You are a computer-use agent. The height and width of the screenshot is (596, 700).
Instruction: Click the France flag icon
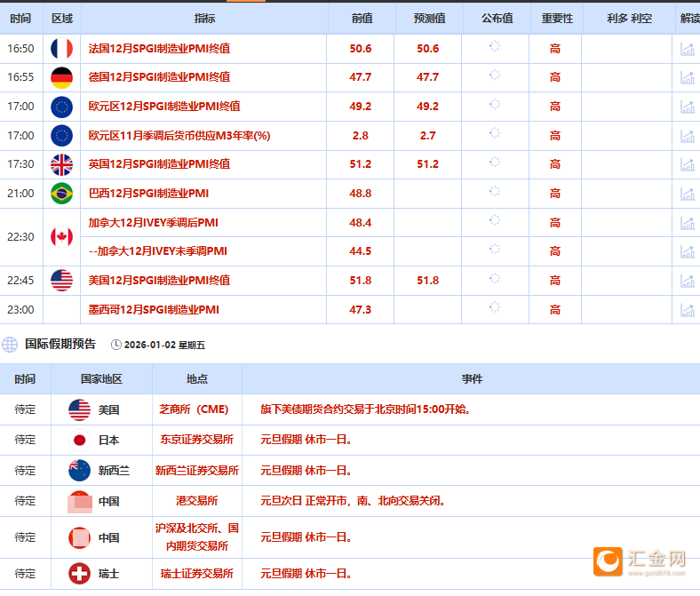(61, 49)
